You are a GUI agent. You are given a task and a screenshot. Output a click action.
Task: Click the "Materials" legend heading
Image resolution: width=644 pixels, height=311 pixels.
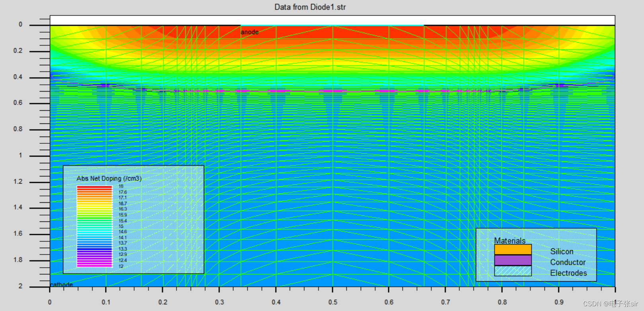510,241
